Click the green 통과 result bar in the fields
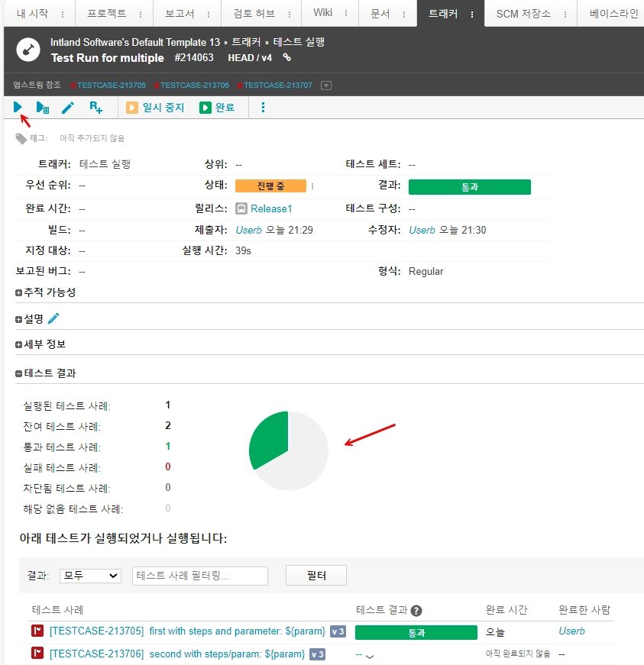 470,187
